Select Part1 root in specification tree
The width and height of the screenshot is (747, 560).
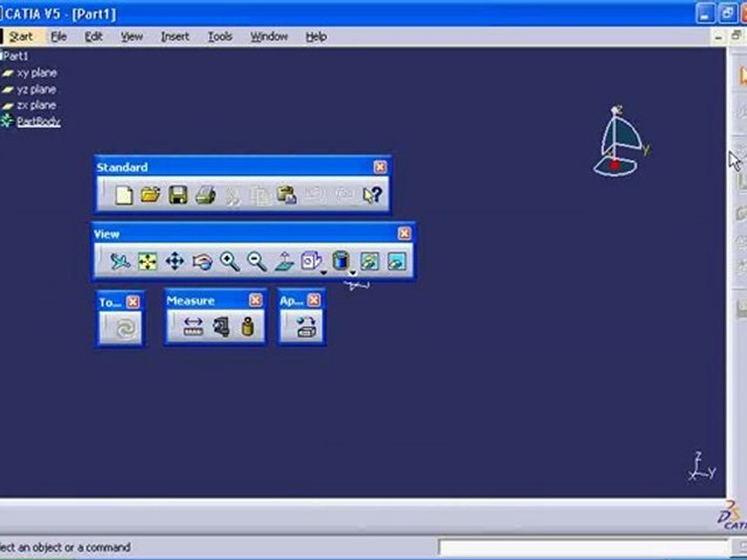click(16, 56)
